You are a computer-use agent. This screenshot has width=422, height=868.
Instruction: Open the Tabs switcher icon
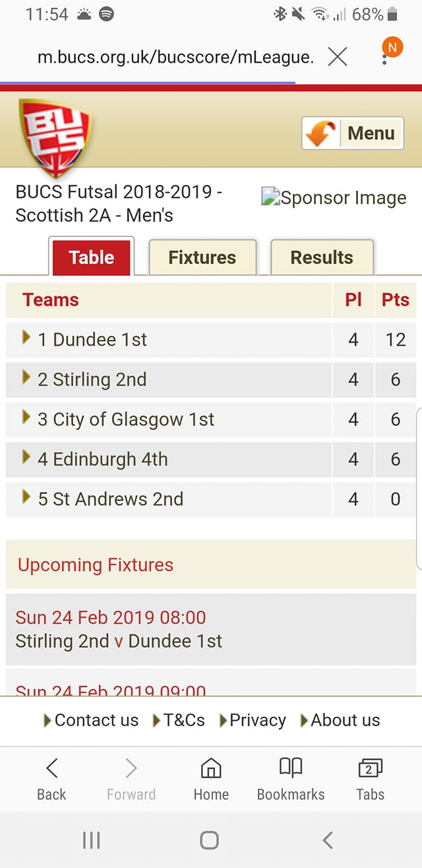370,779
